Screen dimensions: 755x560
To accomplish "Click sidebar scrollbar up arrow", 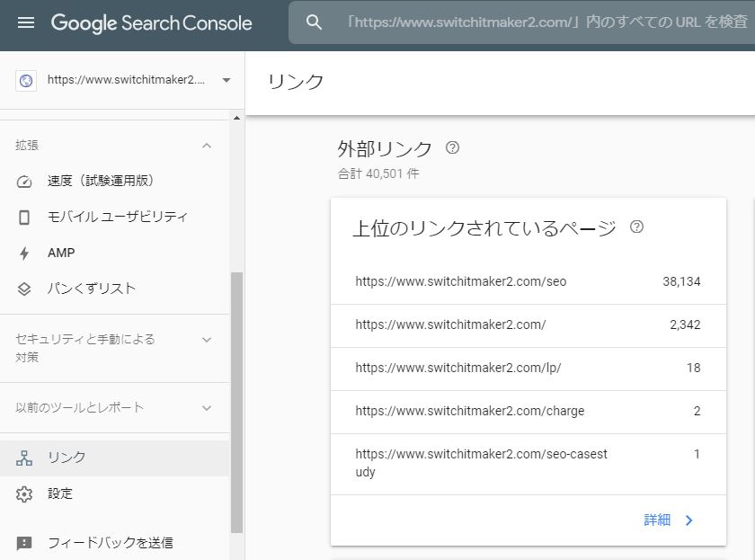I will click(x=236, y=118).
